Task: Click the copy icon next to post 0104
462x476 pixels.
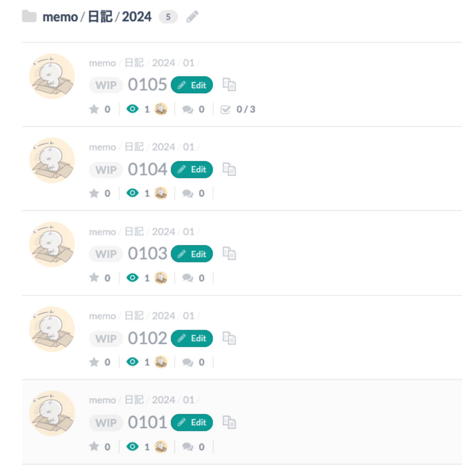Action: pyautogui.click(x=229, y=169)
